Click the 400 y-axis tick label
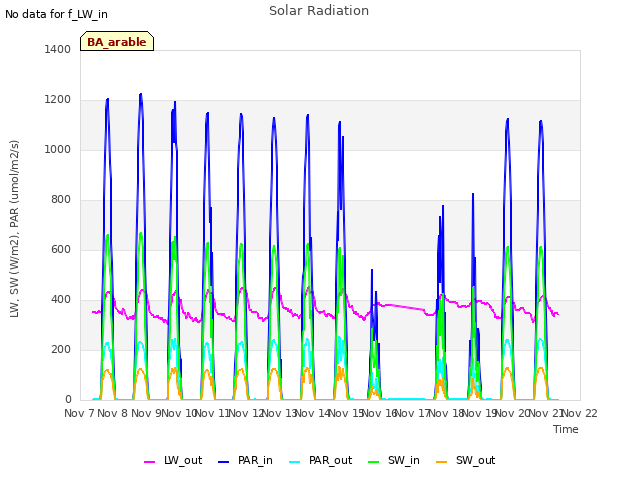 click(61, 300)
